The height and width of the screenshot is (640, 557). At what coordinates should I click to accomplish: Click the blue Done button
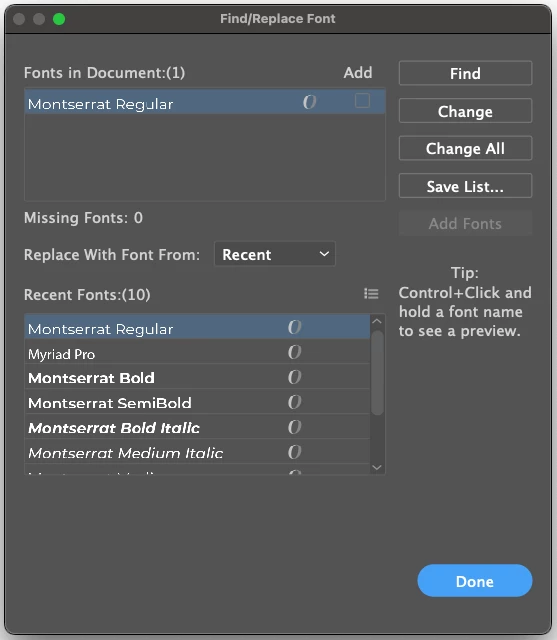(475, 580)
